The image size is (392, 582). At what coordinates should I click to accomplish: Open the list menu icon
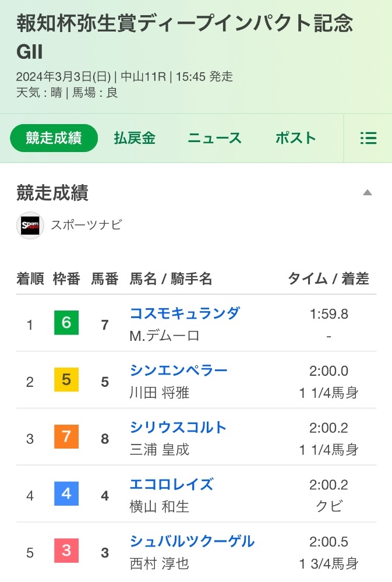pyautogui.click(x=368, y=138)
